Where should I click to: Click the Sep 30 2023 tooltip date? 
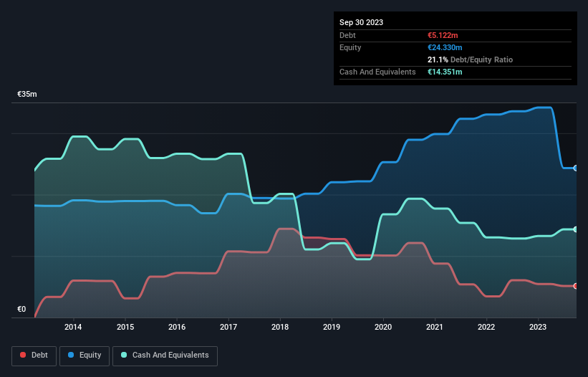point(361,22)
